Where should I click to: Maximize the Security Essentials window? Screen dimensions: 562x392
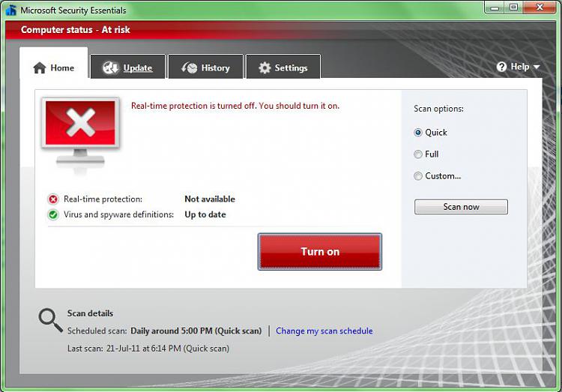point(513,7)
